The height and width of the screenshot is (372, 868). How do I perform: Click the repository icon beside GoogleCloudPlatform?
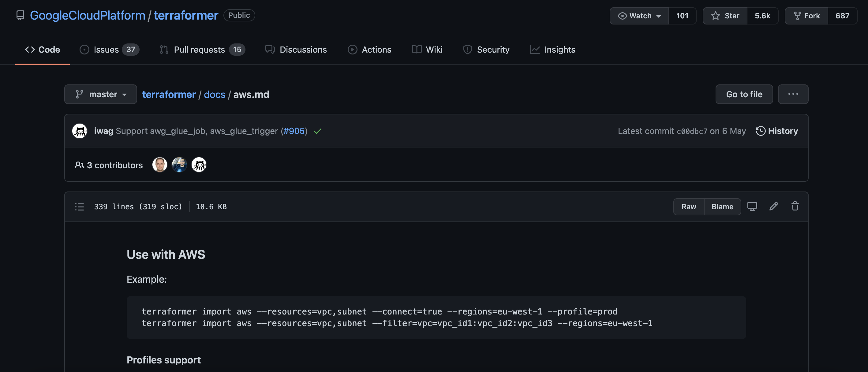click(20, 16)
